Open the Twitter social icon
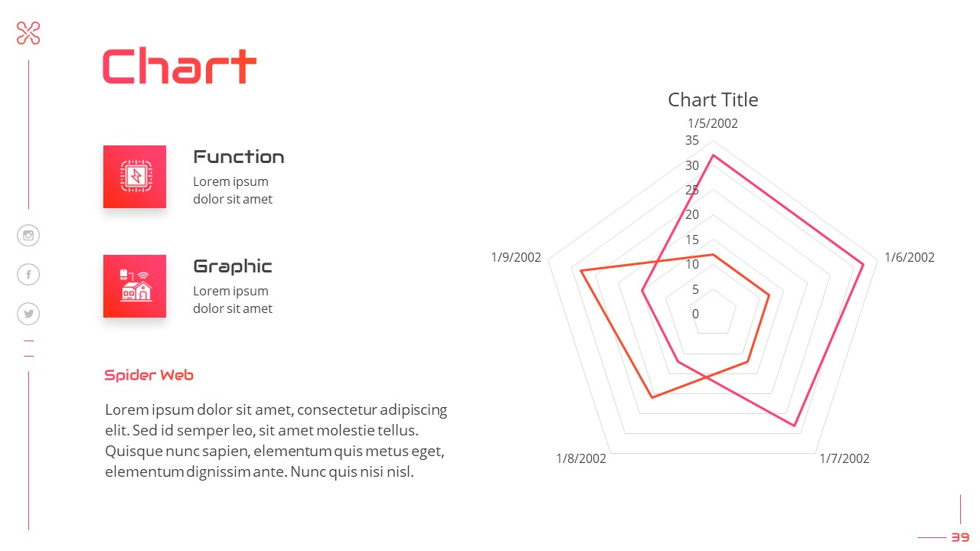The height and width of the screenshot is (551, 980). pyautogui.click(x=28, y=314)
